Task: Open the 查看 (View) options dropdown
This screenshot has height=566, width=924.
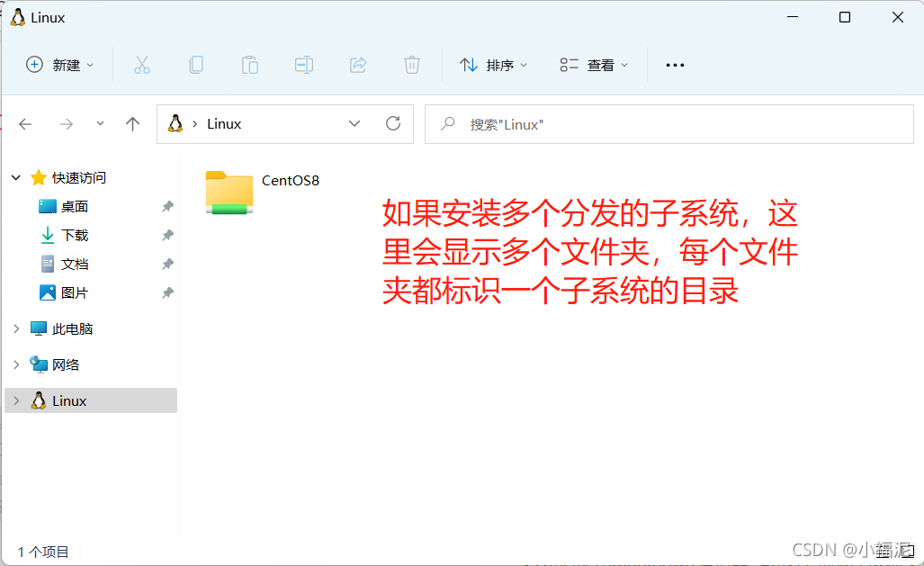Action: tap(595, 65)
